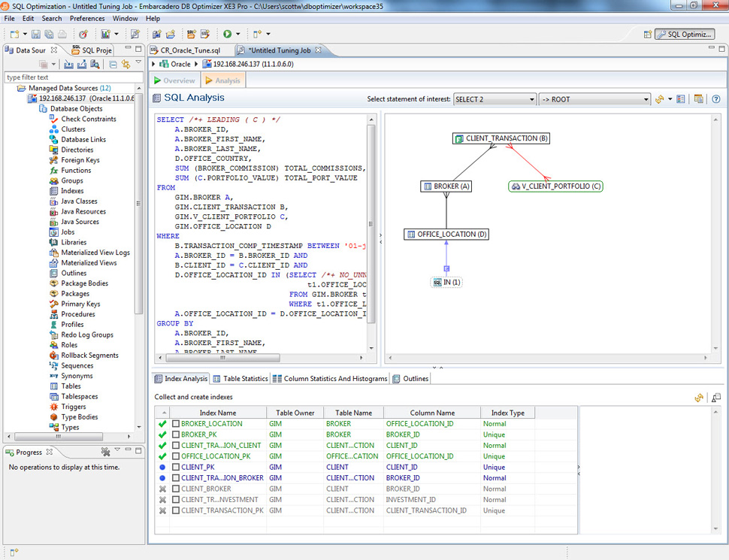Sort the index table by Table Name header

pyautogui.click(x=354, y=413)
